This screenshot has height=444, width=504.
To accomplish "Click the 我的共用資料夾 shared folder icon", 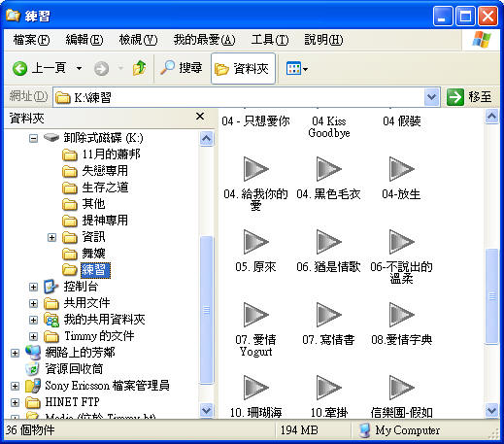I will click(x=51, y=320).
